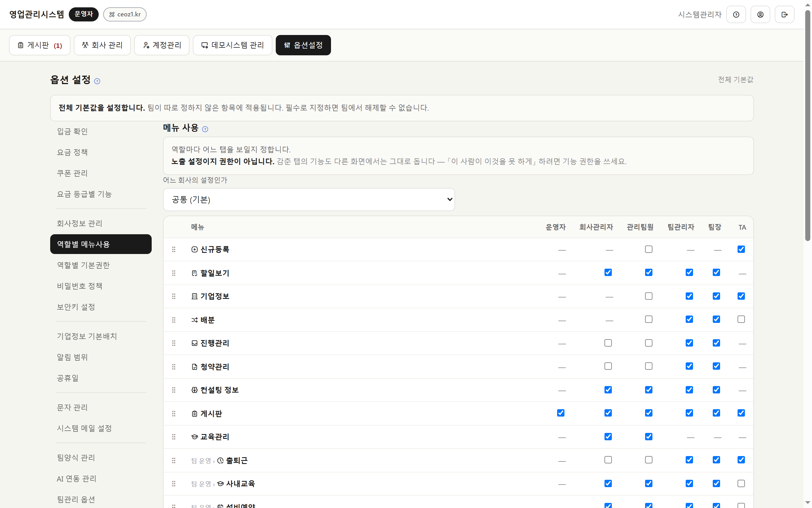Check 관리팀원 checkbox for 기업정보
Viewport: 812px width, 508px height.
tap(648, 296)
